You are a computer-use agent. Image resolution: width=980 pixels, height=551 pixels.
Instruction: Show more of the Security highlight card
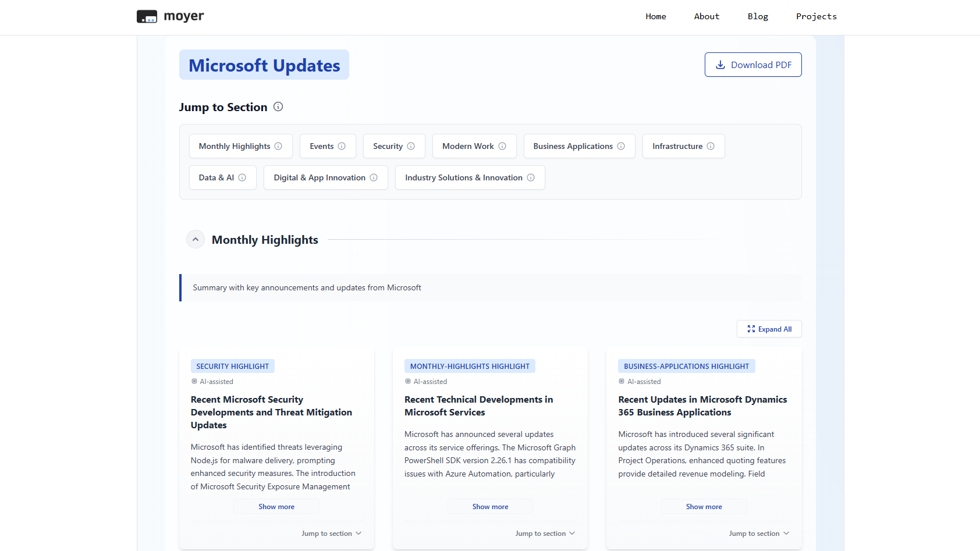coord(276,507)
